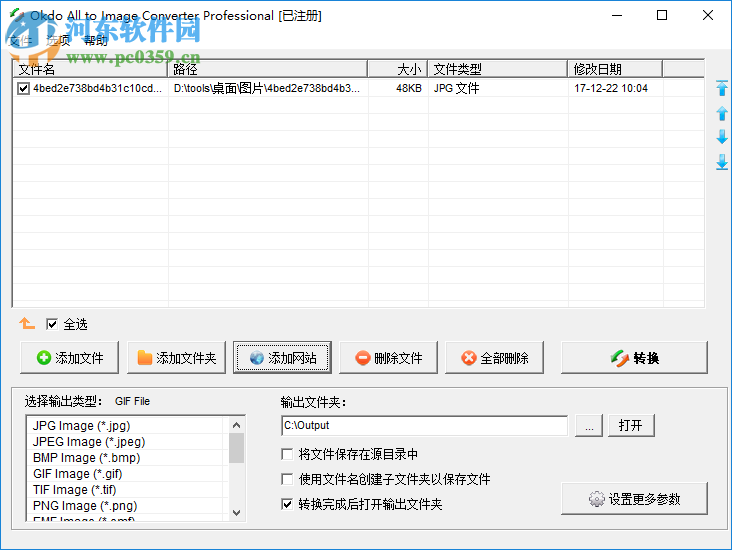Sort by 修改日期 column header
732x550 pixels.
[615, 69]
